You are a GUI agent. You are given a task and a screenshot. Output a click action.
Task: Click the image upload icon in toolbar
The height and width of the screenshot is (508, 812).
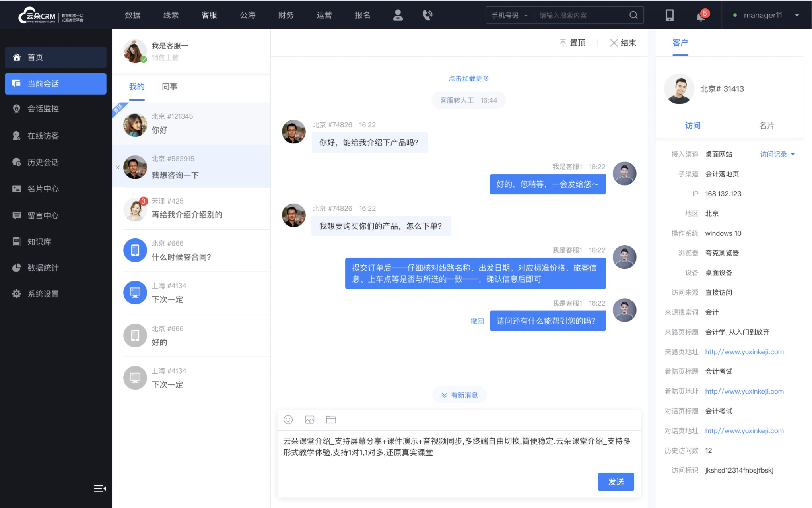point(309,420)
